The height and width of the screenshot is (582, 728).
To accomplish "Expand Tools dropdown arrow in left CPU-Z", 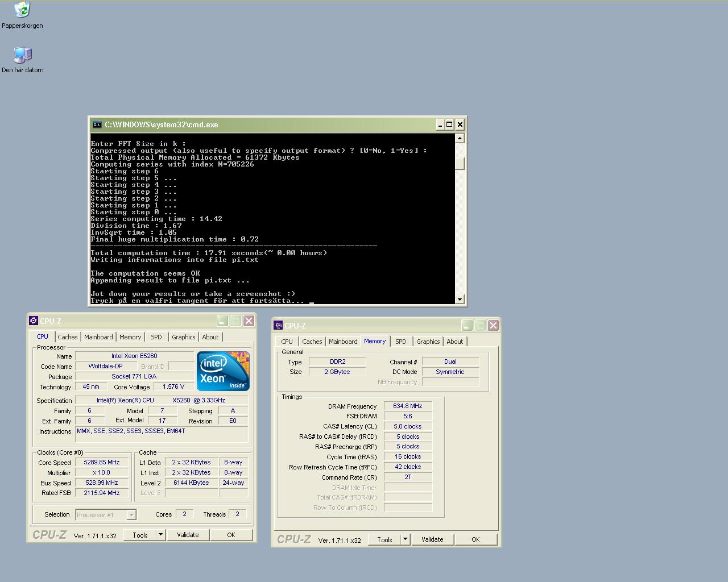I will click(160, 535).
